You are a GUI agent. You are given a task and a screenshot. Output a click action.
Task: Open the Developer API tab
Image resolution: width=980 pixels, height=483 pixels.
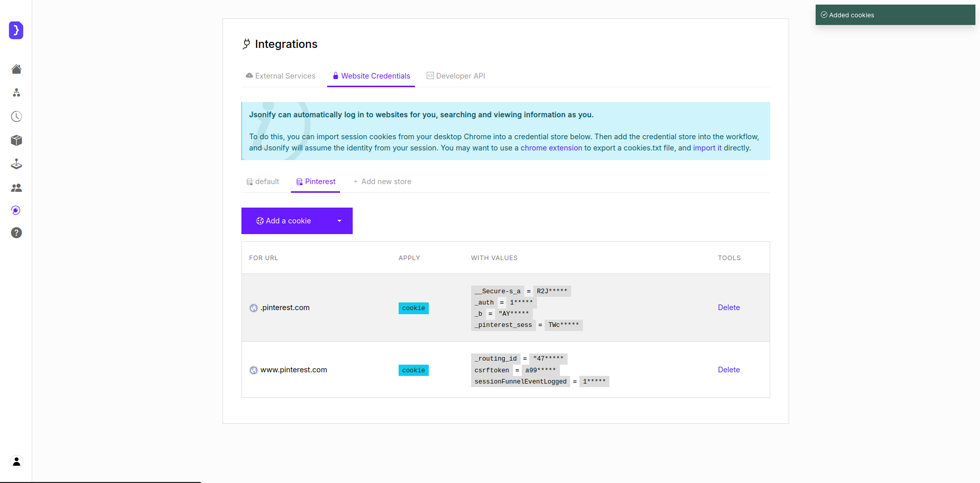pos(456,75)
